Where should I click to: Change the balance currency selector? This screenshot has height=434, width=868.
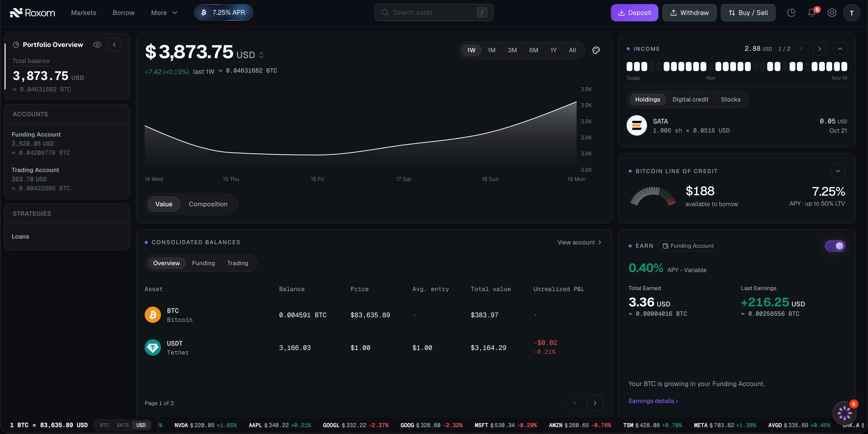(261, 55)
